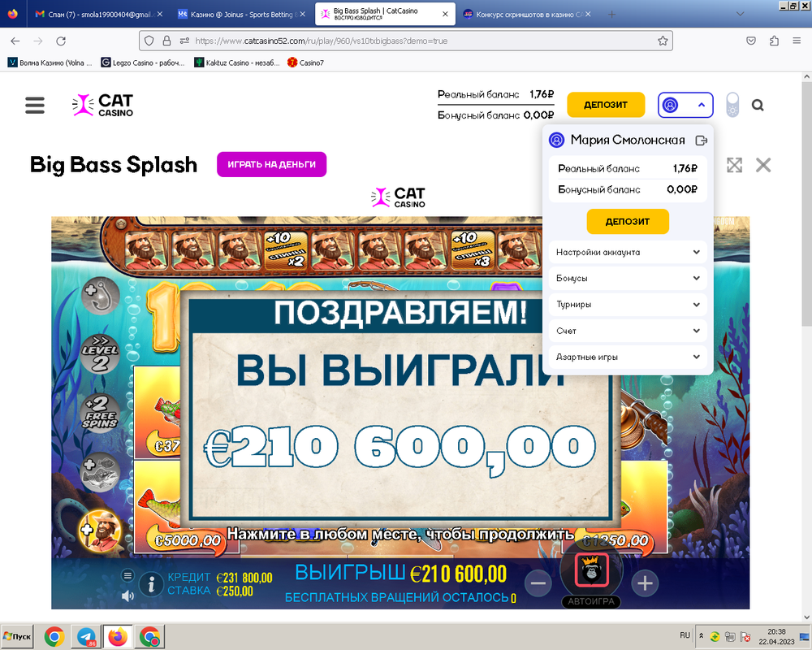Open the Windows Пуск start button
Viewport: 812px width, 650px height.
click(17, 636)
